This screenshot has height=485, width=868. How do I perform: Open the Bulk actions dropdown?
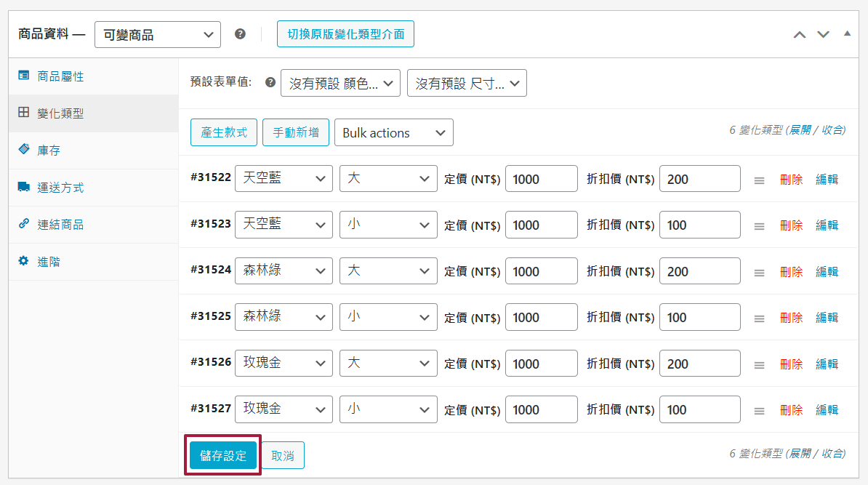tap(393, 132)
